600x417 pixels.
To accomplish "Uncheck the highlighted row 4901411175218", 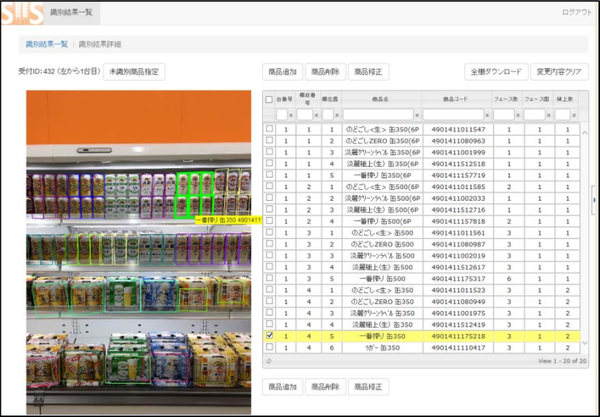I will [x=269, y=336].
